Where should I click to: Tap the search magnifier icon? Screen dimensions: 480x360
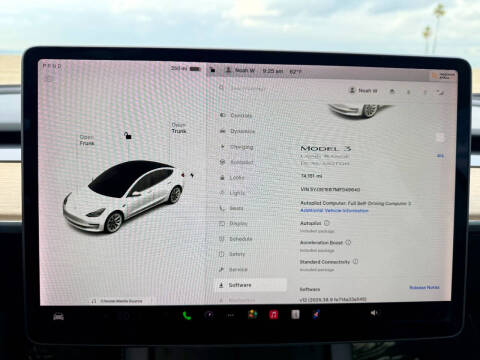[222, 88]
